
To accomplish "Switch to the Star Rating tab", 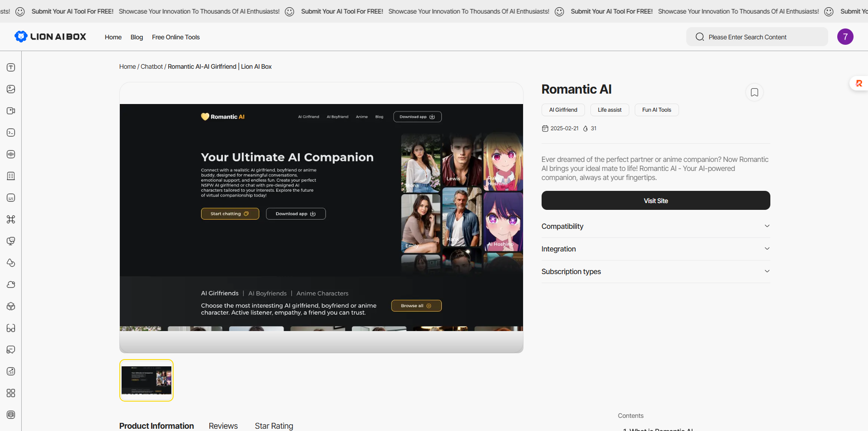I will click(274, 426).
